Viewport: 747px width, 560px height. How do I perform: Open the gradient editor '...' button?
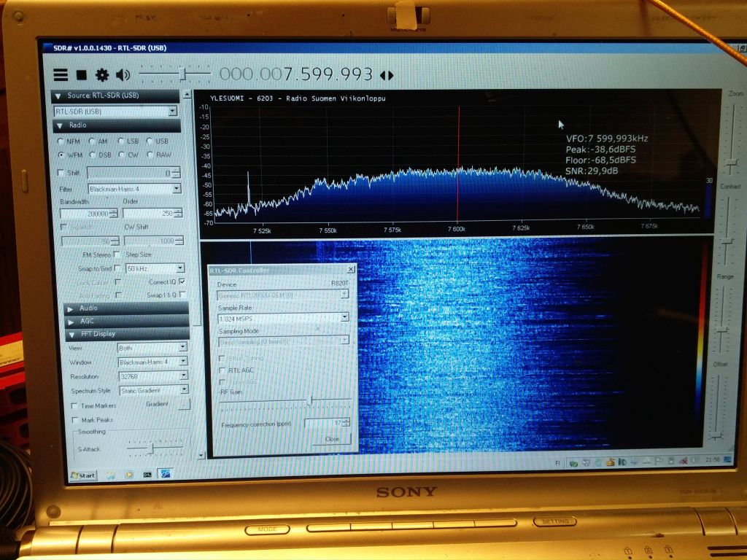(185, 404)
